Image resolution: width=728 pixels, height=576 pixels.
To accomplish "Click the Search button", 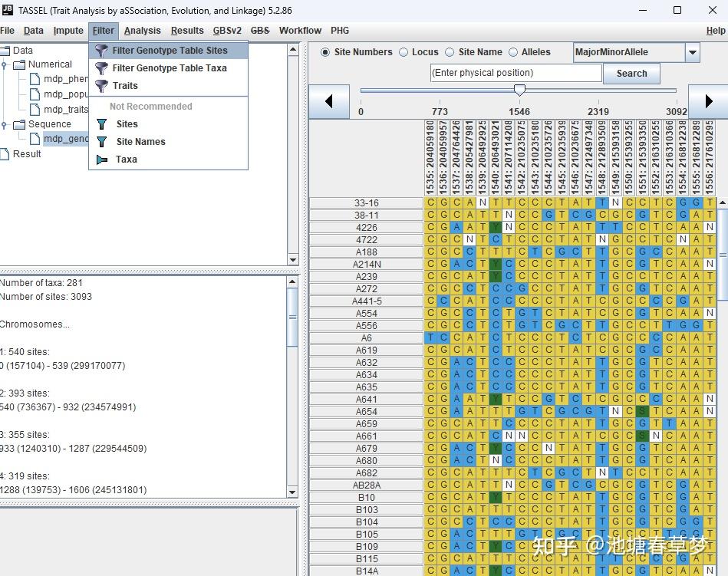I will click(x=631, y=74).
